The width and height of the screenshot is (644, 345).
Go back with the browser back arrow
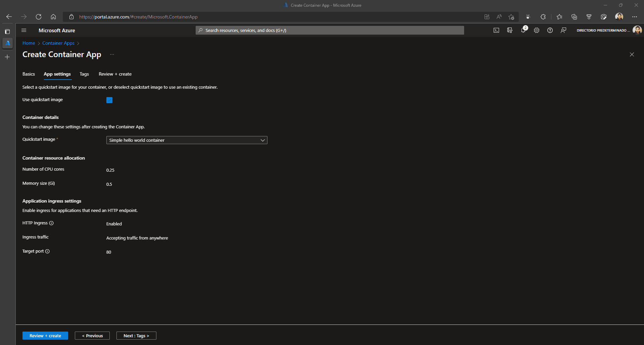[9, 17]
